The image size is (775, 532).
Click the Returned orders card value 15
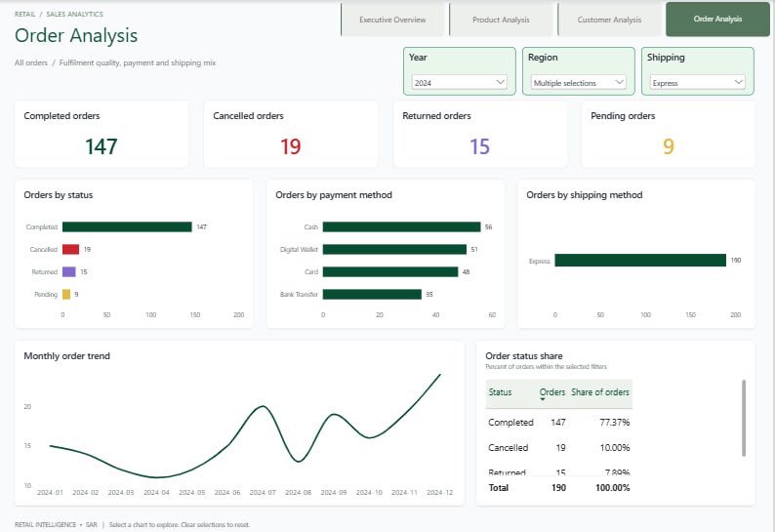tap(479, 146)
